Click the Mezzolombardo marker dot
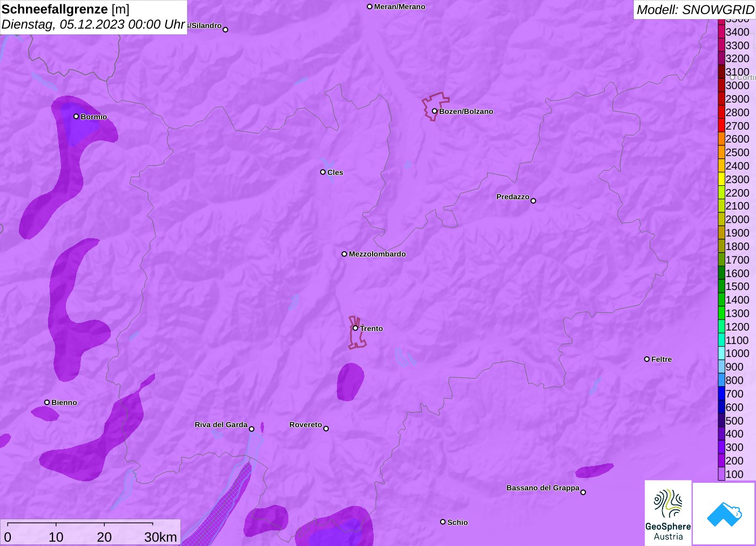The image size is (756, 546). coord(344,254)
